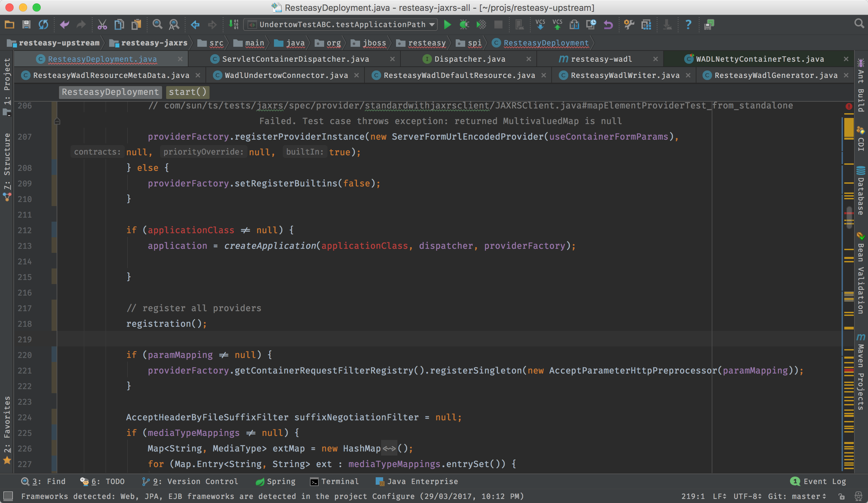This screenshot has width=868, height=503.
Task: Toggle the inspector hector icon in status bar
Action: [x=859, y=496]
